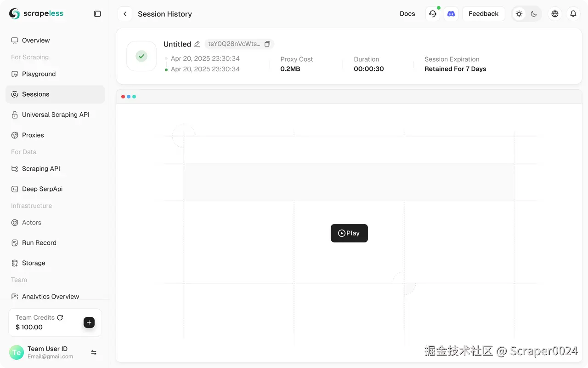The width and height of the screenshot is (588, 368).
Task: Open Proxies in sidebar
Action: tap(55, 135)
